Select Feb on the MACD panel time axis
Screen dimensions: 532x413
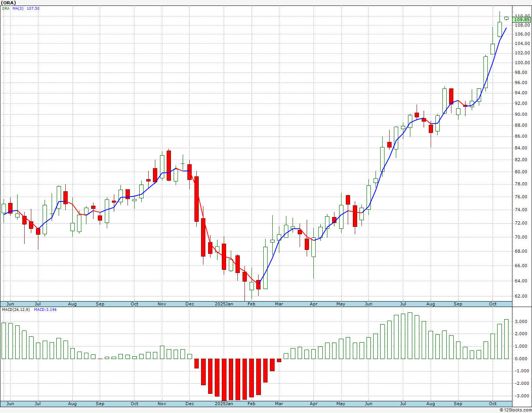[x=252, y=404]
